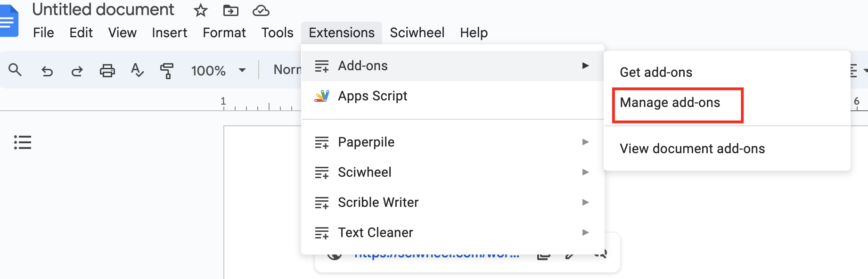The height and width of the screenshot is (279, 868).
Task: Expand the Add-ons submenu arrow
Action: click(585, 66)
